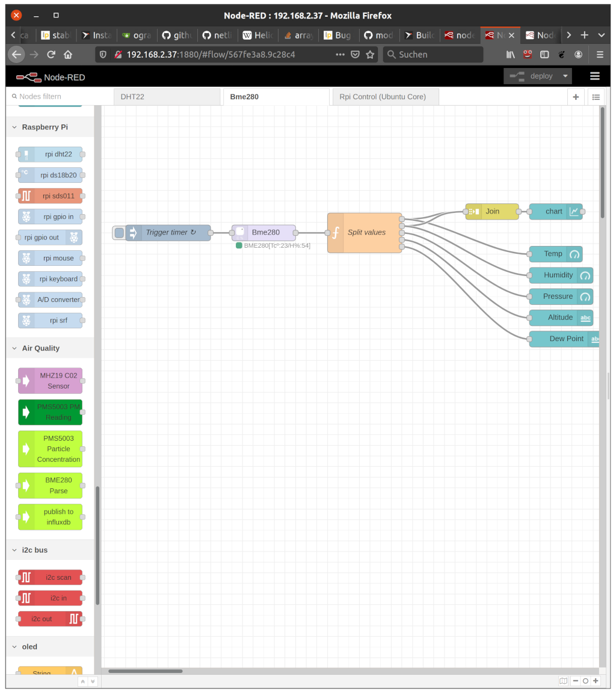Expand all palette categories button
The image size is (616, 694).
[x=93, y=681]
